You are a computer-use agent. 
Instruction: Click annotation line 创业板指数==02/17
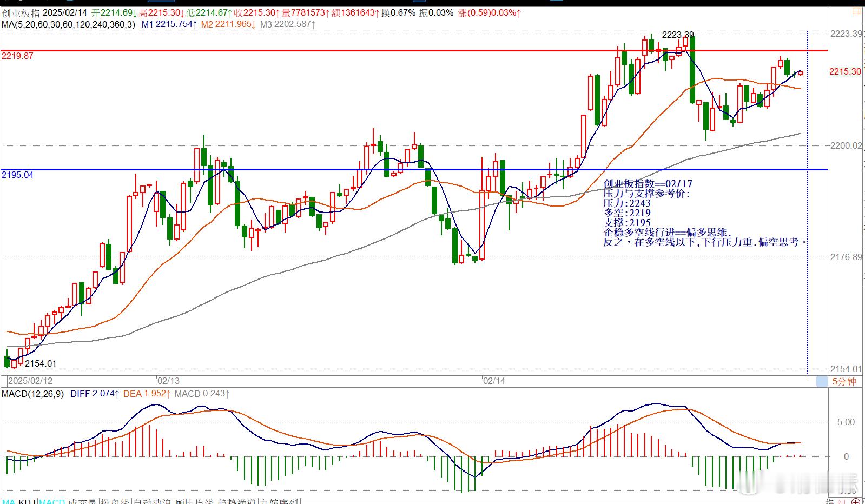pyautogui.click(x=648, y=184)
